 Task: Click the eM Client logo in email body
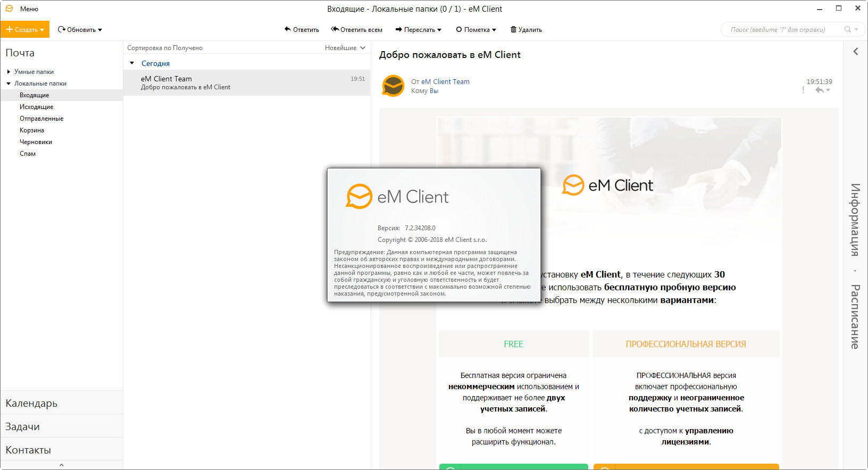(608, 185)
